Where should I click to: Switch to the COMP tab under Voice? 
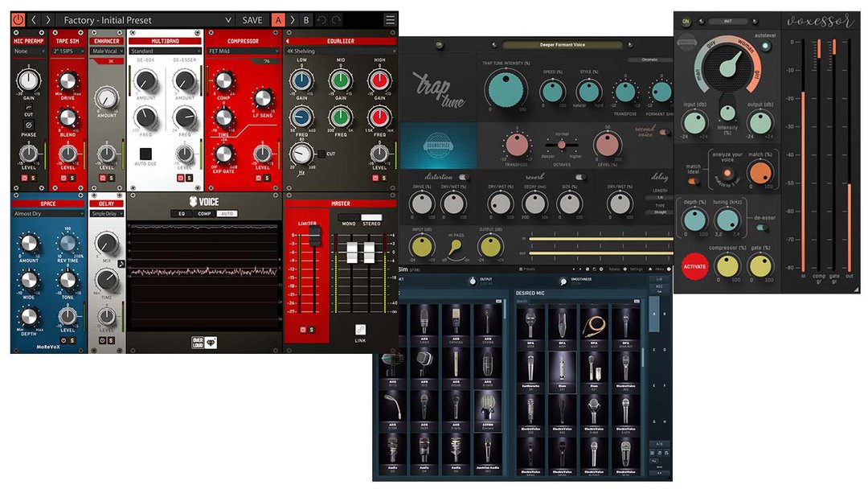click(204, 213)
